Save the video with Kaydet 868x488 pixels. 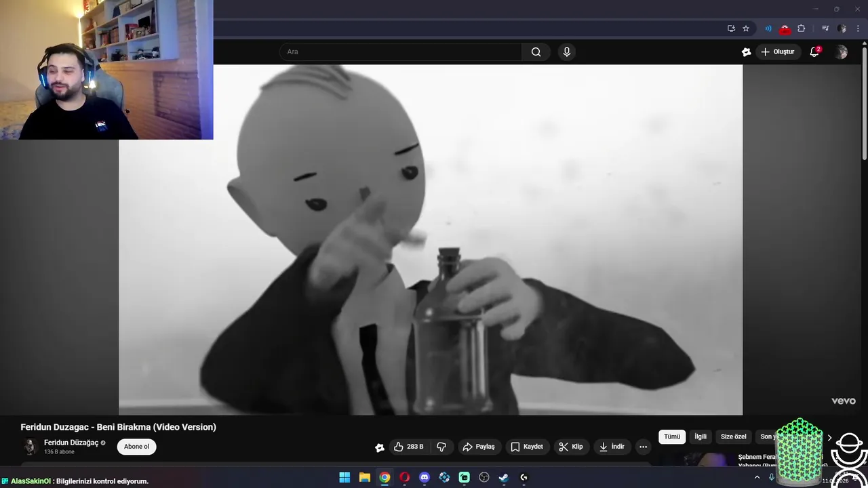tap(527, 447)
